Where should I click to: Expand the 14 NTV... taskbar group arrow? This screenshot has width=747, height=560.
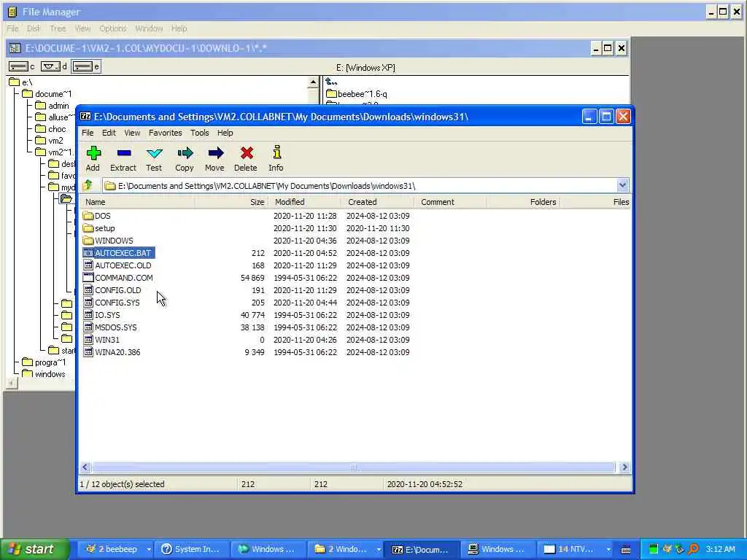(x=608, y=550)
